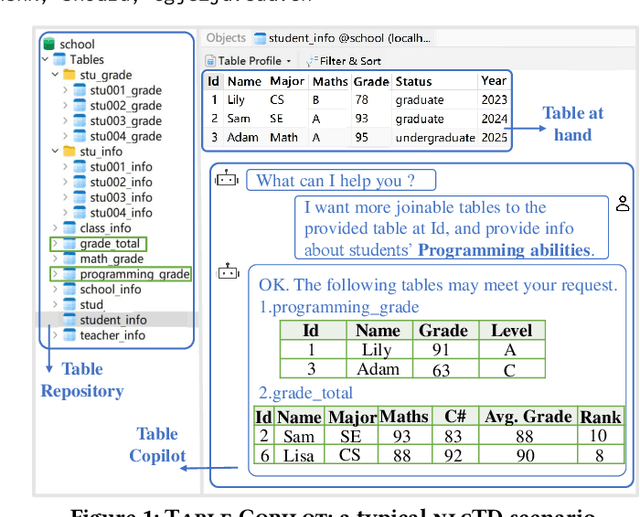Screen dimensions: 640x517
Task: Click the Filter & Sort toolbar icon
Action: [x=312, y=61]
